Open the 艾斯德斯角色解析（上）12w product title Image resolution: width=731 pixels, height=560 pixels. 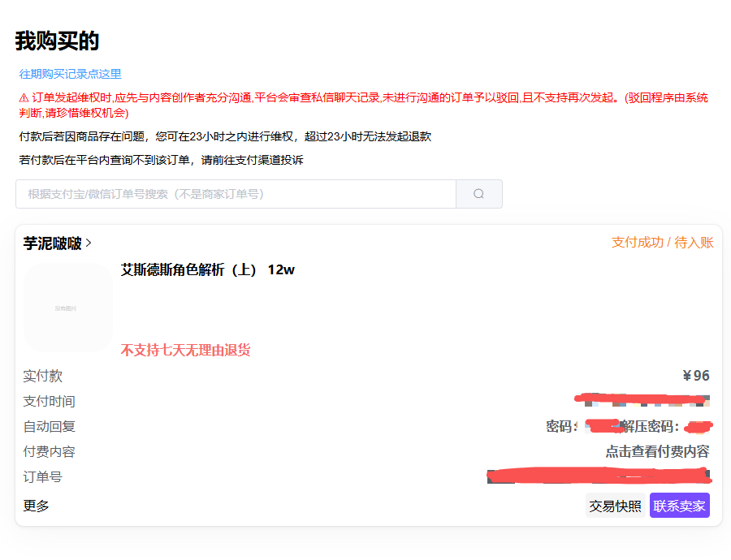click(208, 269)
